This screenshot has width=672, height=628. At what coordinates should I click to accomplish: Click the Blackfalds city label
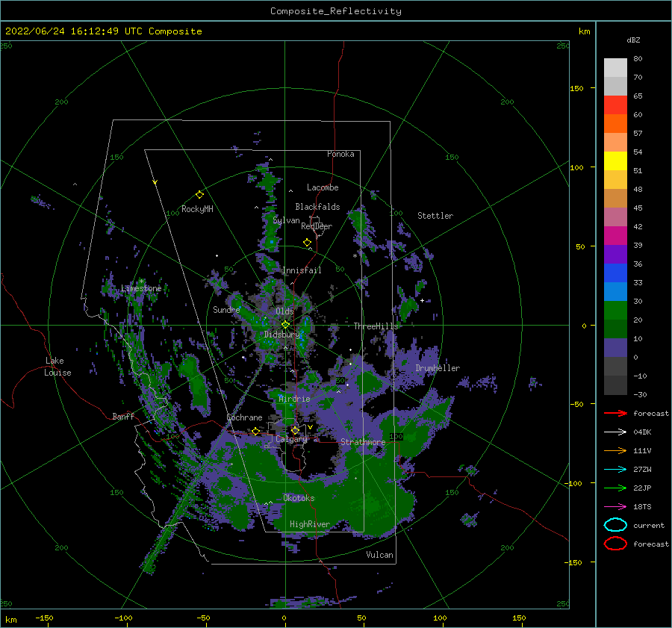[x=317, y=207]
